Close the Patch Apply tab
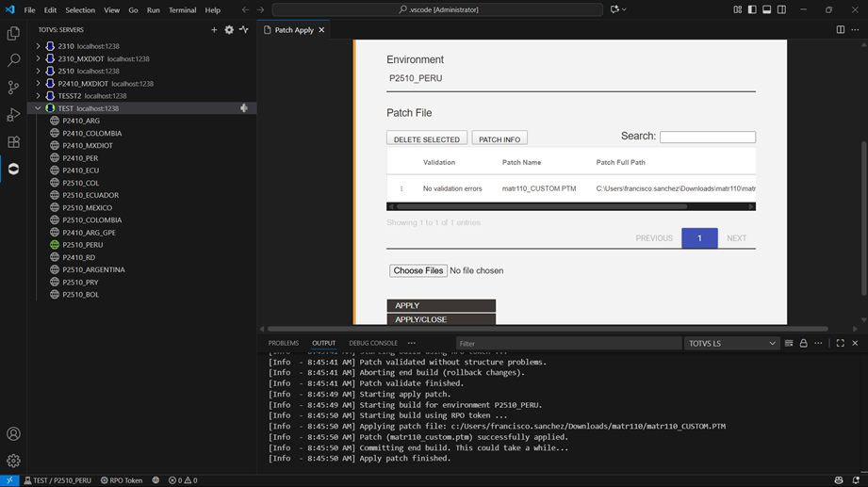The height and width of the screenshot is (487, 868). point(321,30)
